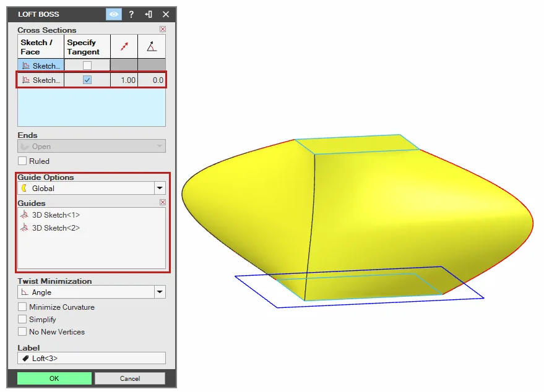
Task: Click the 3D Sketch<1> sketch icon
Action: click(24, 215)
